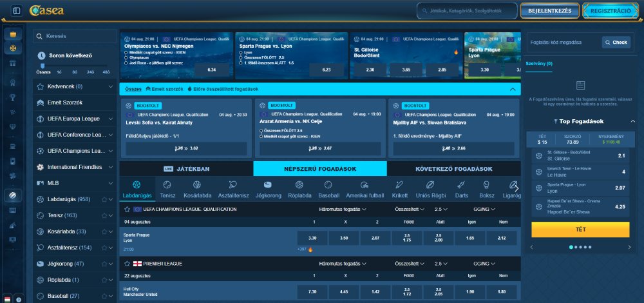Click the BEJELENTKEZÉS login button

pyautogui.click(x=549, y=11)
